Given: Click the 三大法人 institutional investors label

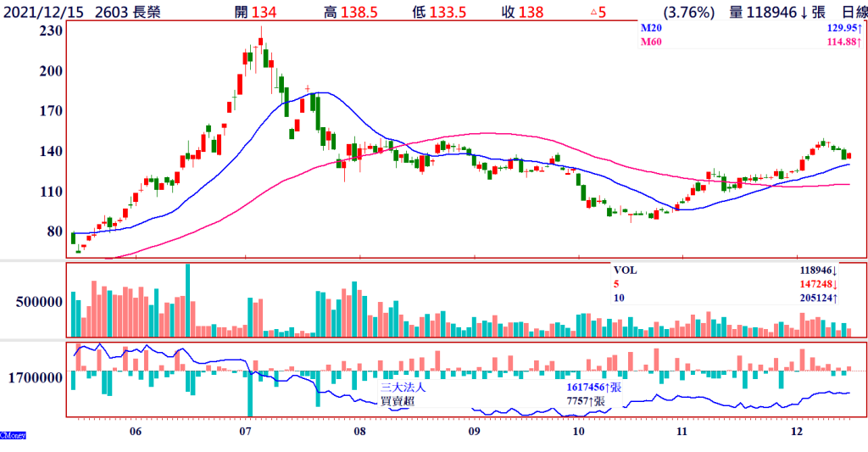Looking at the screenshot, I should (x=402, y=387).
